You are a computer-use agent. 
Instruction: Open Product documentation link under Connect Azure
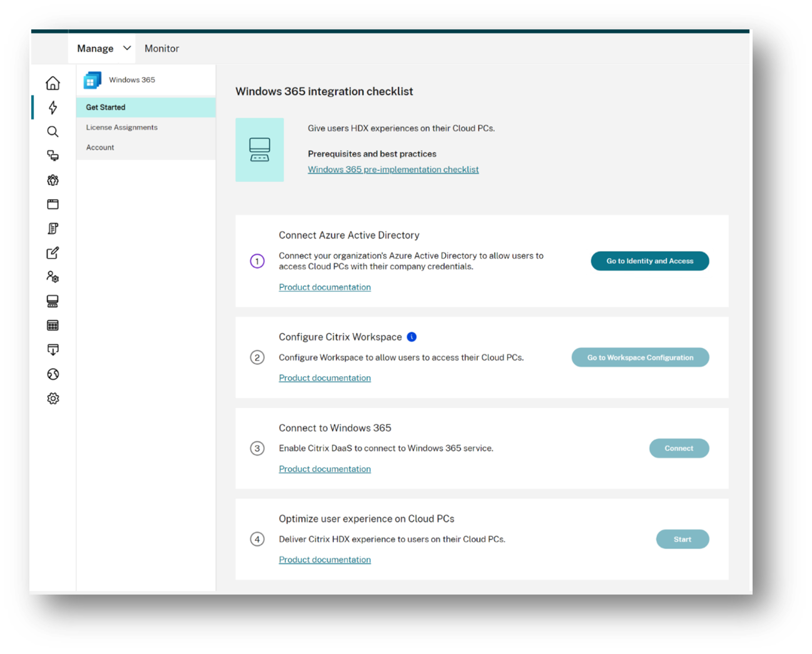tap(325, 287)
